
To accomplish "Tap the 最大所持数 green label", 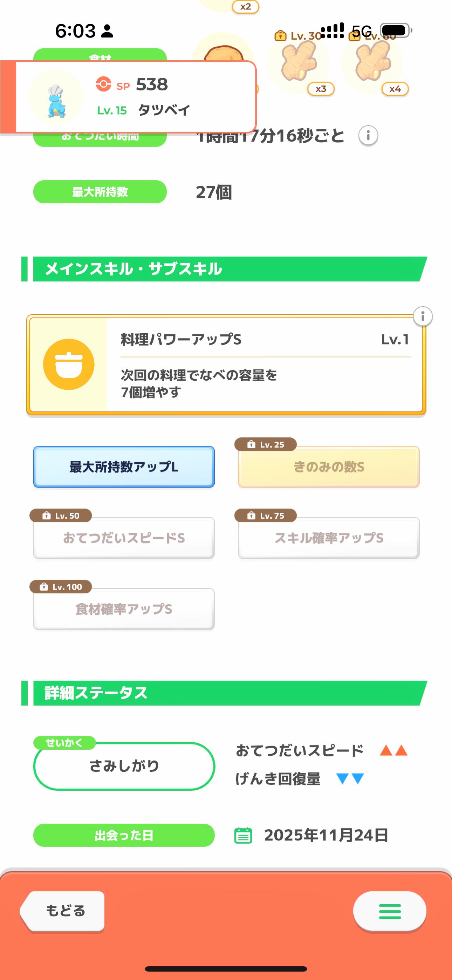I will tap(100, 192).
